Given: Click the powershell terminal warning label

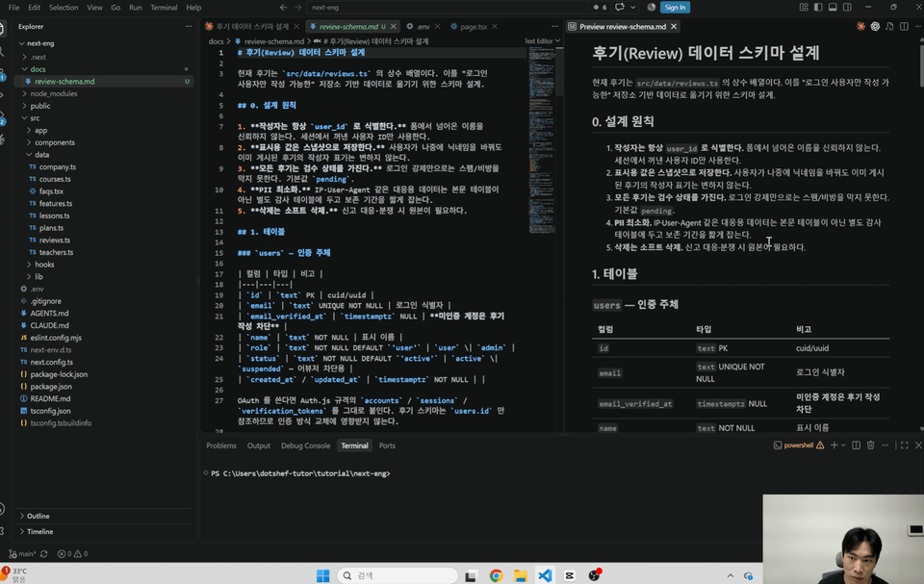Looking at the screenshot, I should 799,445.
